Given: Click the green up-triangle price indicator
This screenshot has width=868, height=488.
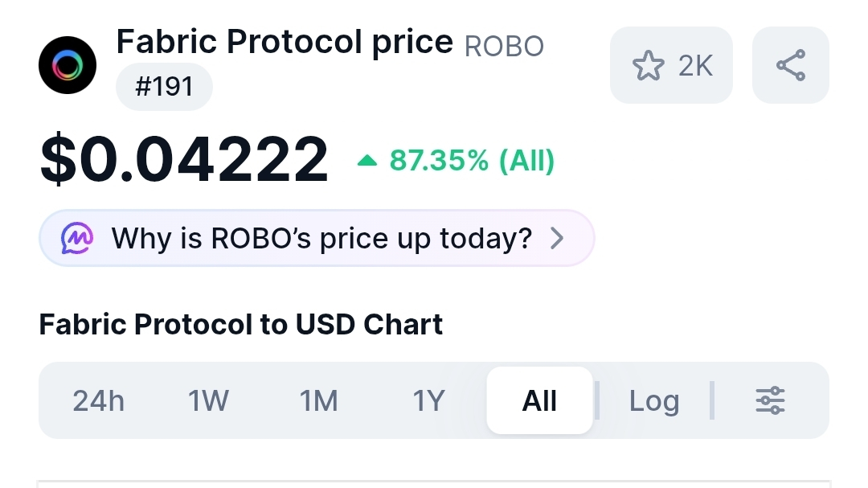Looking at the screenshot, I should (367, 161).
